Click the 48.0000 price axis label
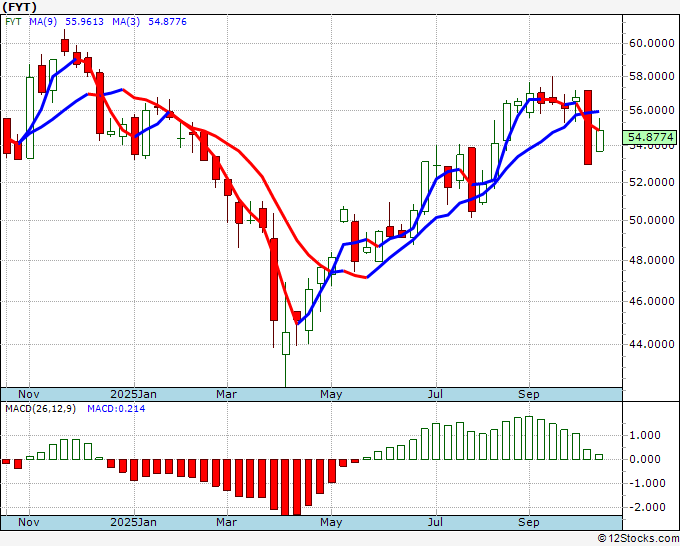Screen dimensions: 680x546 coord(652,260)
